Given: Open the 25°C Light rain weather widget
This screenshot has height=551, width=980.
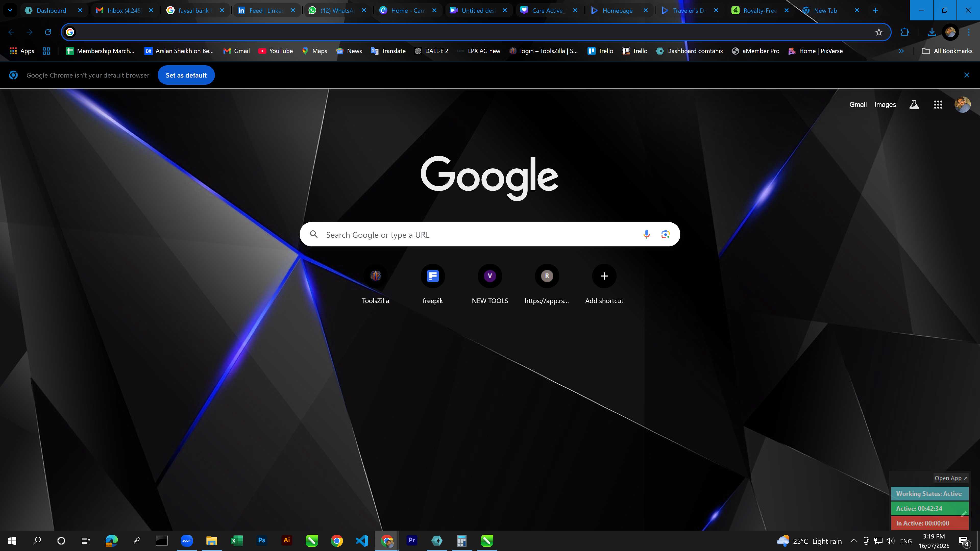Looking at the screenshot, I should 809,541.
